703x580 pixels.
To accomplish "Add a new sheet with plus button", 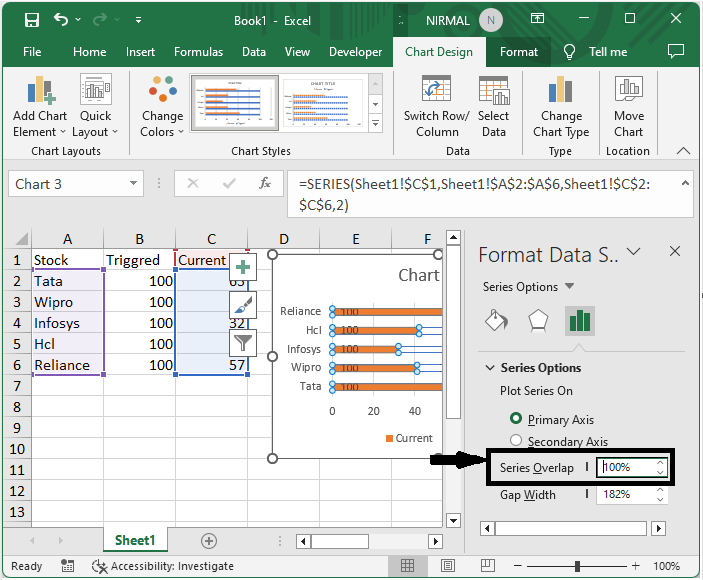I will (x=208, y=540).
